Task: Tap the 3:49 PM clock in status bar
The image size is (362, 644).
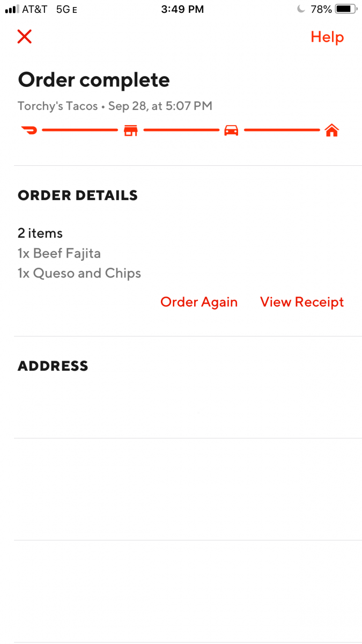Action: coord(182,9)
